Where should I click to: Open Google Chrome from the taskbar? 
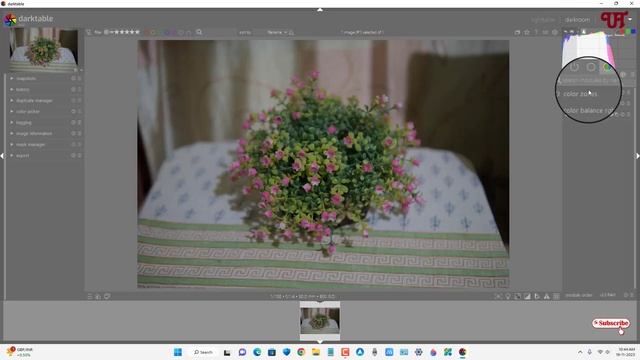[x=301, y=352]
